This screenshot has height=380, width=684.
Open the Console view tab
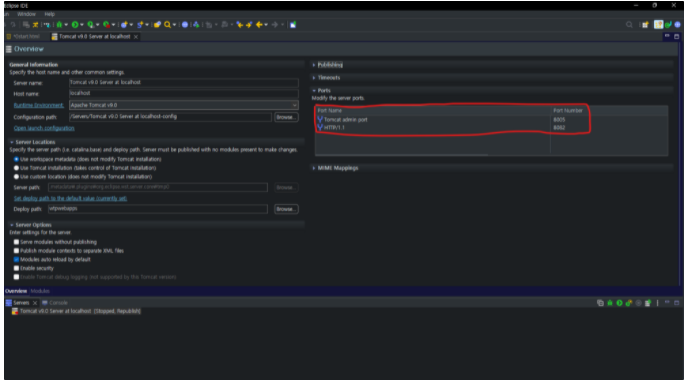[55, 303]
